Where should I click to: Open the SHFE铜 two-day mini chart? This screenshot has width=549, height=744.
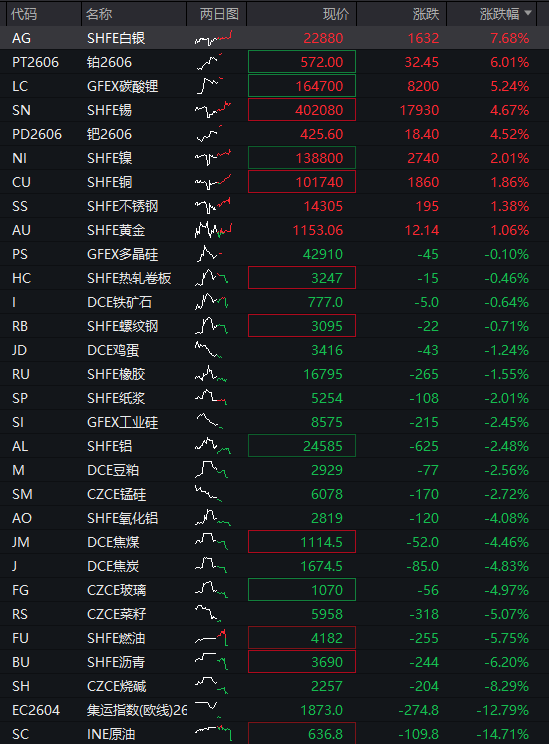coord(213,182)
